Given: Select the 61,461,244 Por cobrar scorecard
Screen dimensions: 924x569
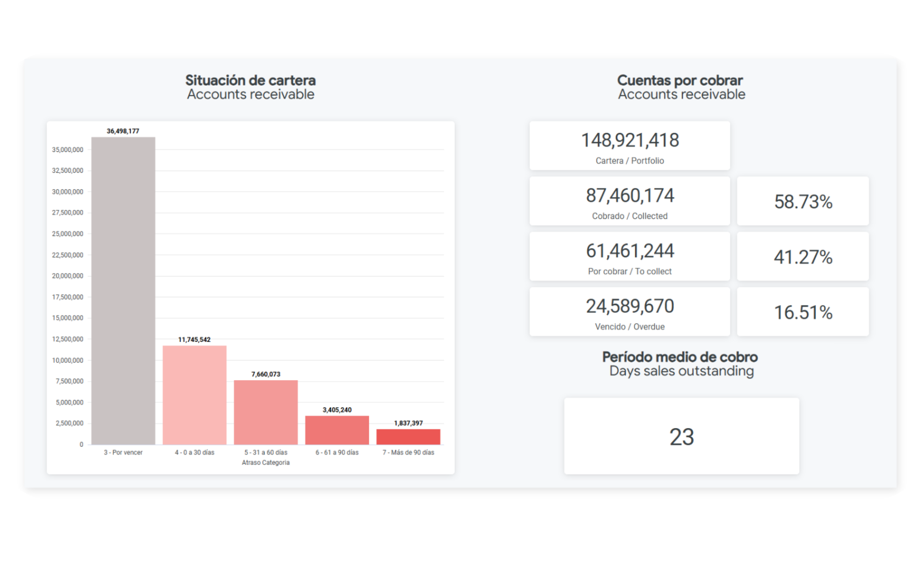Looking at the screenshot, I should pyautogui.click(x=630, y=256).
